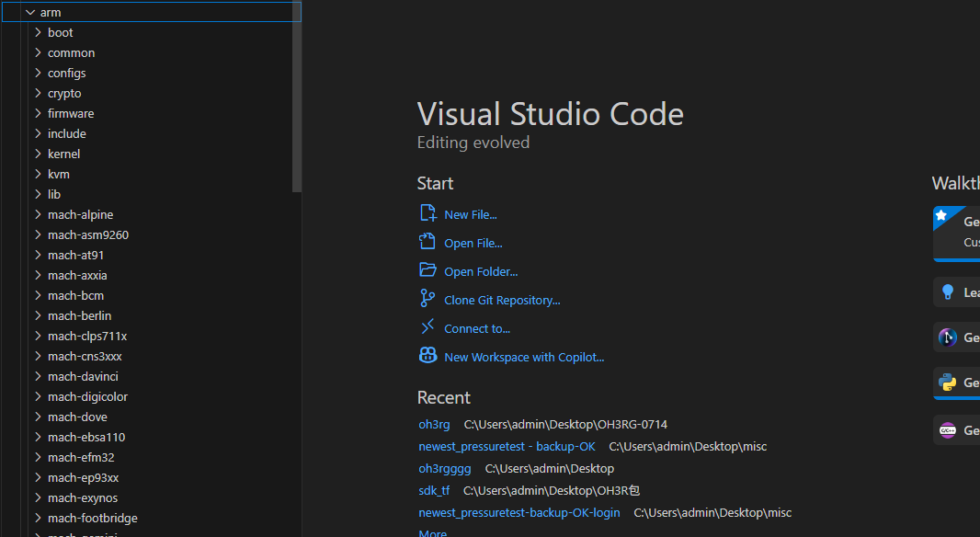This screenshot has height=537, width=980.
Task: Open the New File... link
Action: coord(471,214)
